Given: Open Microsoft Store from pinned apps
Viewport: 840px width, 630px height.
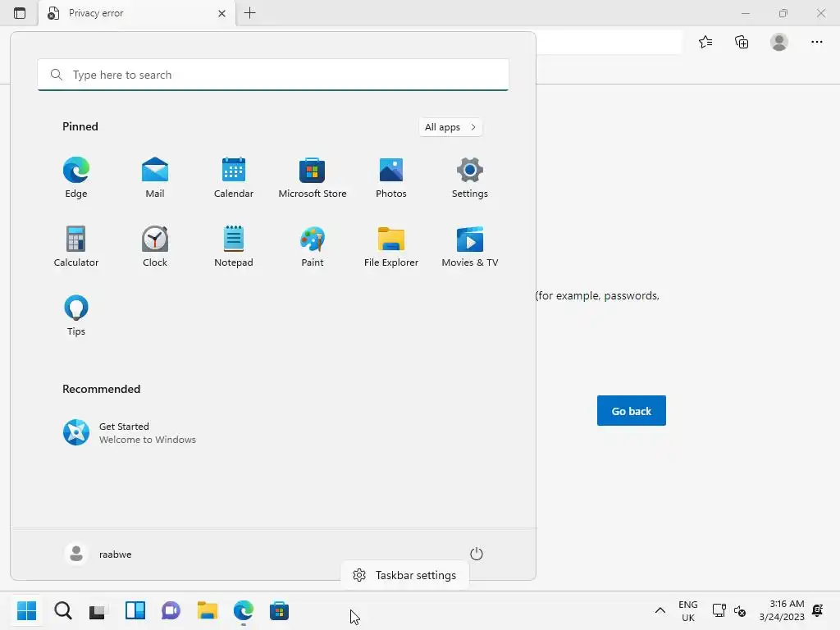Looking at the screenshot, I should point(313,178).
